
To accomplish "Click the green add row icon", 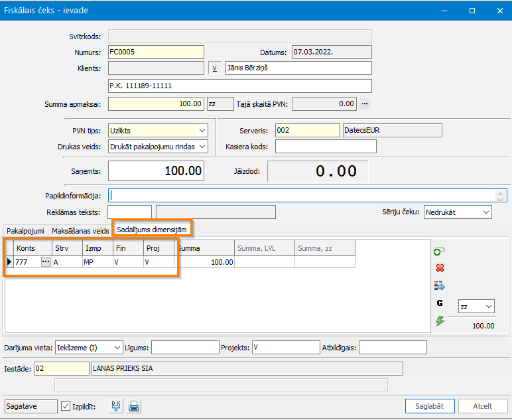I will click(x=439, y=251).
